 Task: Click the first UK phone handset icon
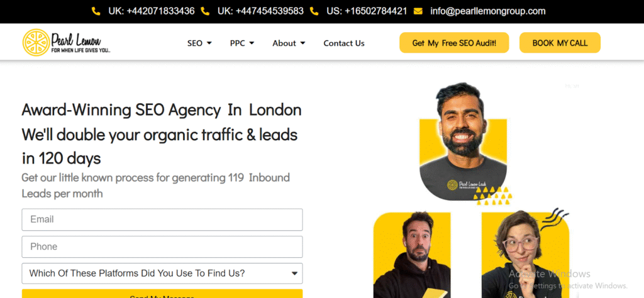[x=96, y=11]
